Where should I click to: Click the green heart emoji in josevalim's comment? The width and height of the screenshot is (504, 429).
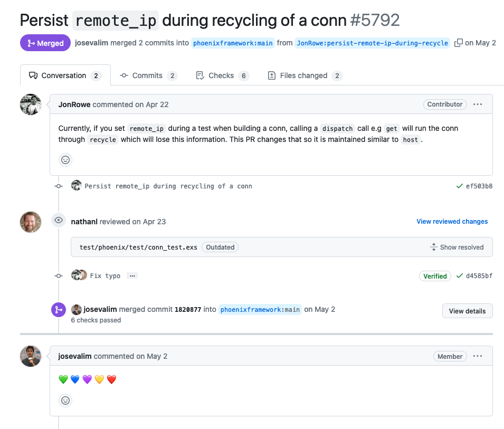click(x=63, y=379)
